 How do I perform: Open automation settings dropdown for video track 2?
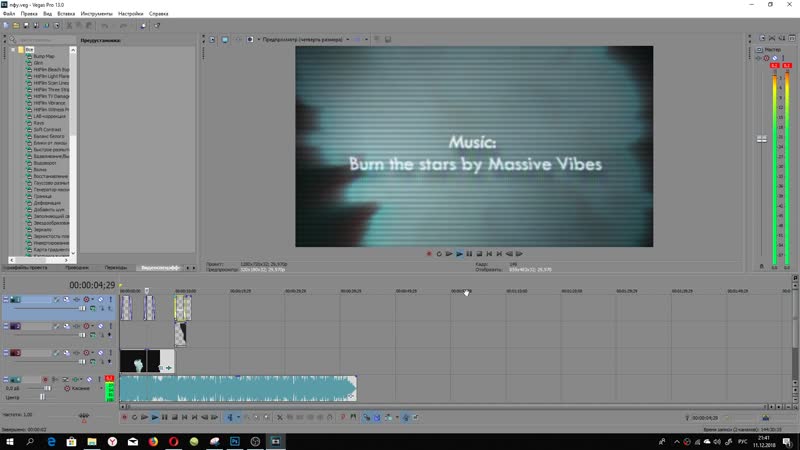[93, 326]
